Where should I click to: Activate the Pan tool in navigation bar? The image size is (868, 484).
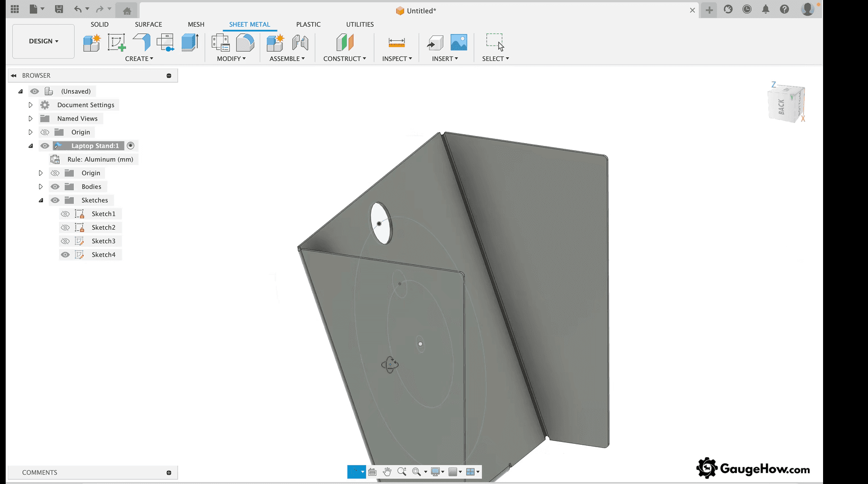pyautogui.click(x=387, y=471)
